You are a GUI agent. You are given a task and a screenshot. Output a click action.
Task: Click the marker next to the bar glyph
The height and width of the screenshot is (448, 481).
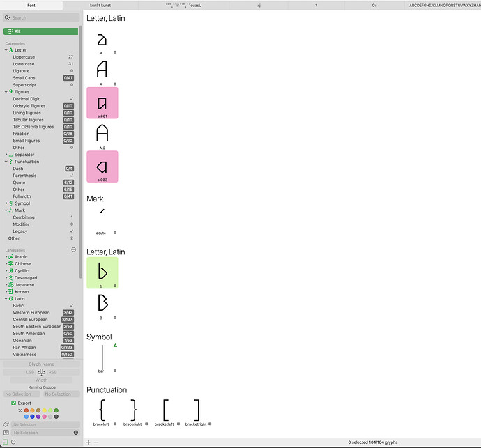(115, 371)
